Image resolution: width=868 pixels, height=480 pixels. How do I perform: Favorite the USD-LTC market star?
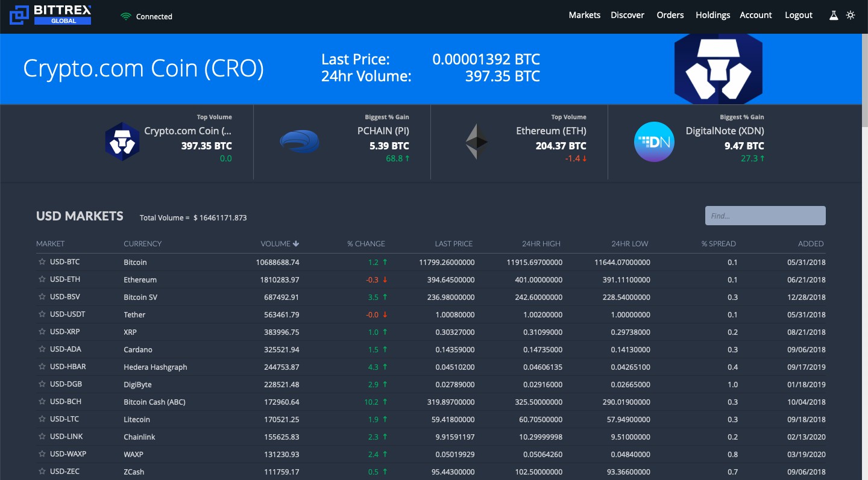pos(42,419)
